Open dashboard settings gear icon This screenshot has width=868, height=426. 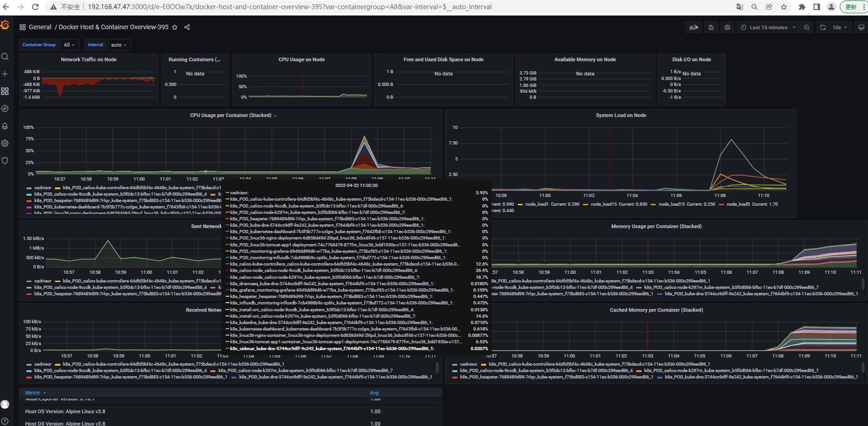[x=728, y=27]
